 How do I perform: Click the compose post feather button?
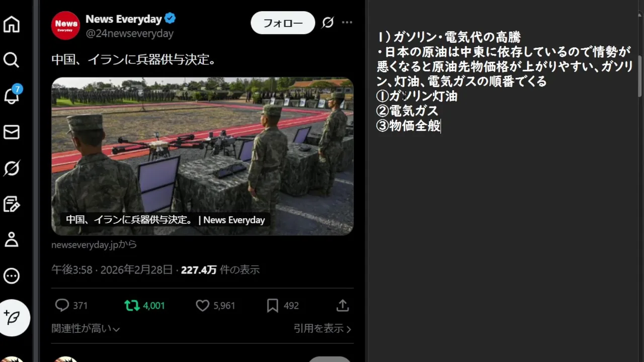click(x=15, y=318)
